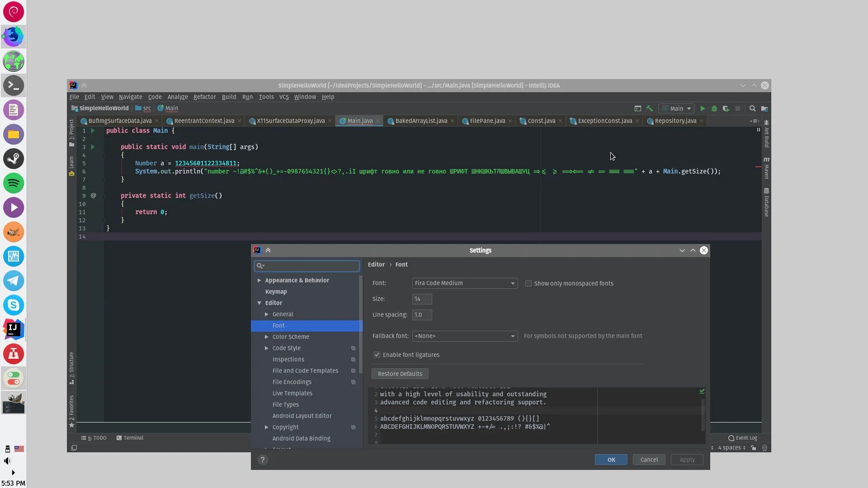The width and height of the screenshot is (868, 488).
Task: Open the Project Structure icon
Action: (x=764, y=108)
